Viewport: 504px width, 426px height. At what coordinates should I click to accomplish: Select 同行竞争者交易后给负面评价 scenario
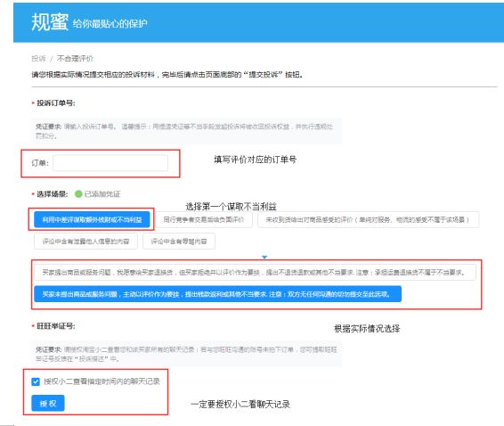point(203,220)
